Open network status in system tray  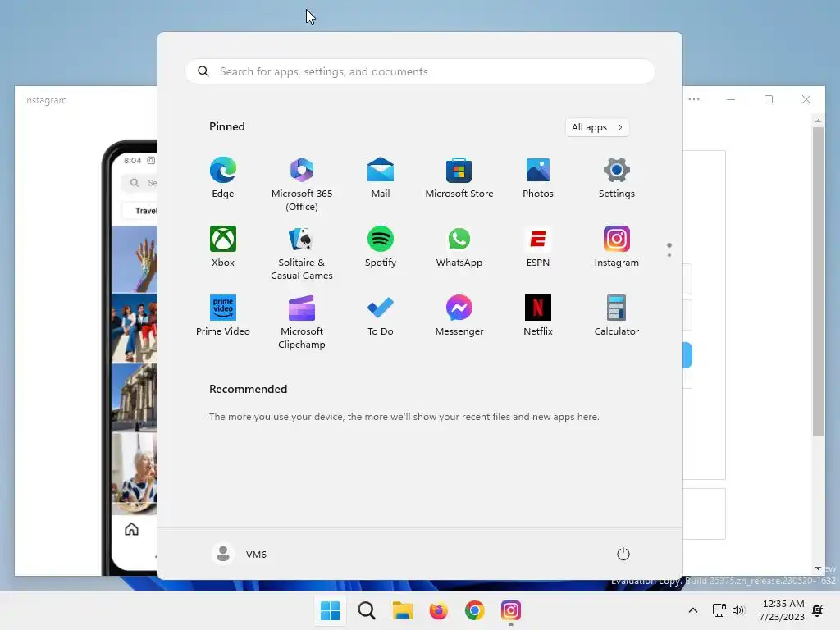point(719,610)
